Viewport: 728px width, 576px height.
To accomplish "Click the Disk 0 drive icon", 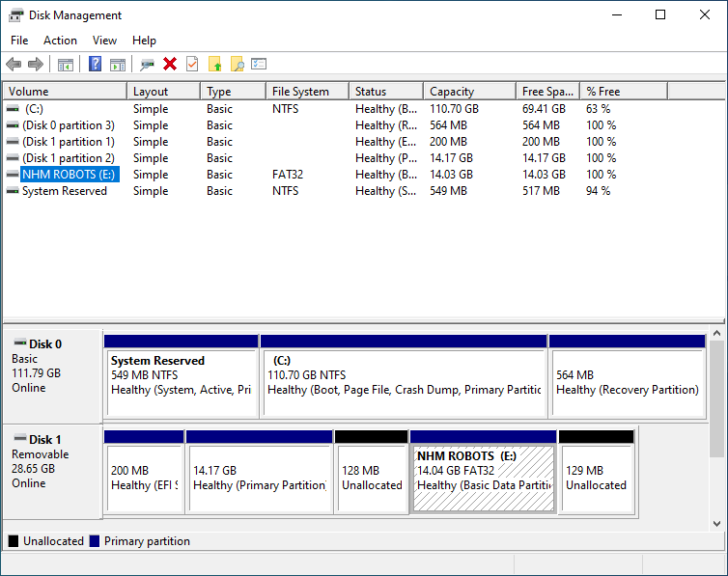I will (x=20, y=343).
